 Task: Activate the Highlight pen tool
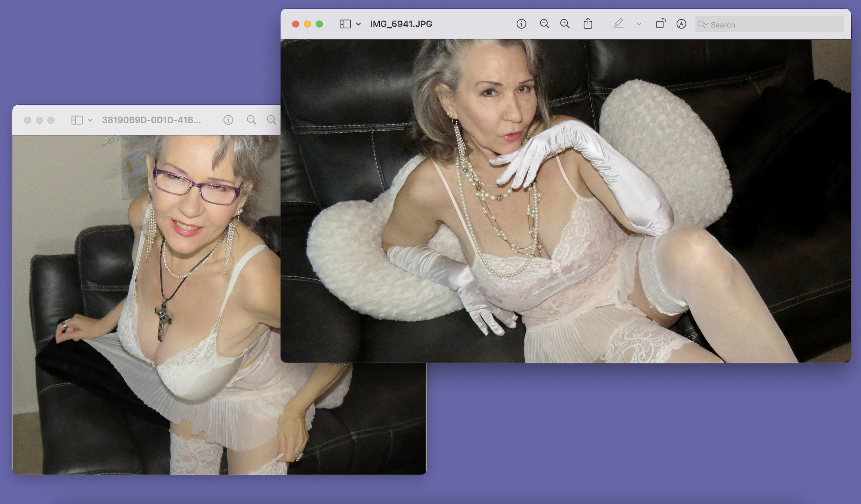[x=618, y=24]
